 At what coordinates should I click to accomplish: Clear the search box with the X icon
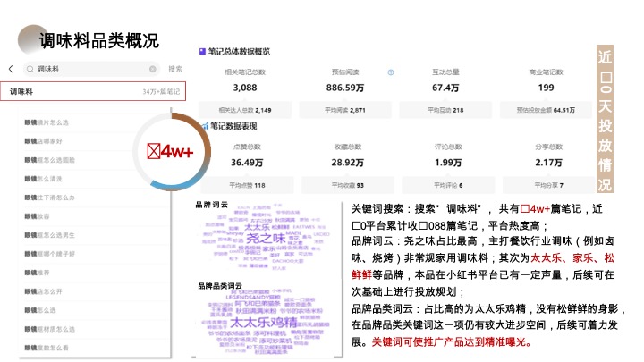point(153,69)
